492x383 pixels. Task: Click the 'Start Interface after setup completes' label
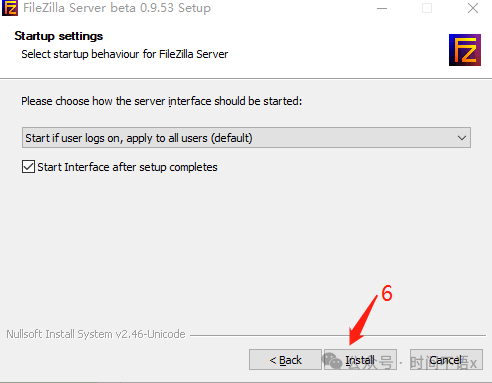pyautogui.click(x=127, y=167)
